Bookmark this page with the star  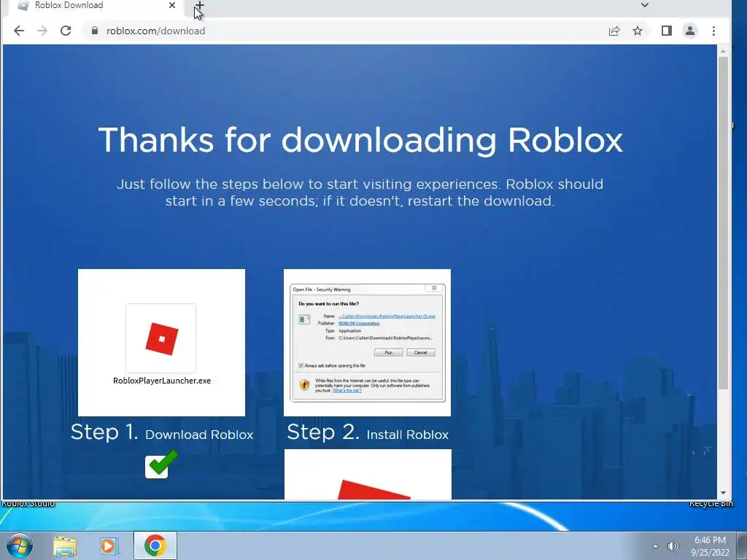[638, 31]
